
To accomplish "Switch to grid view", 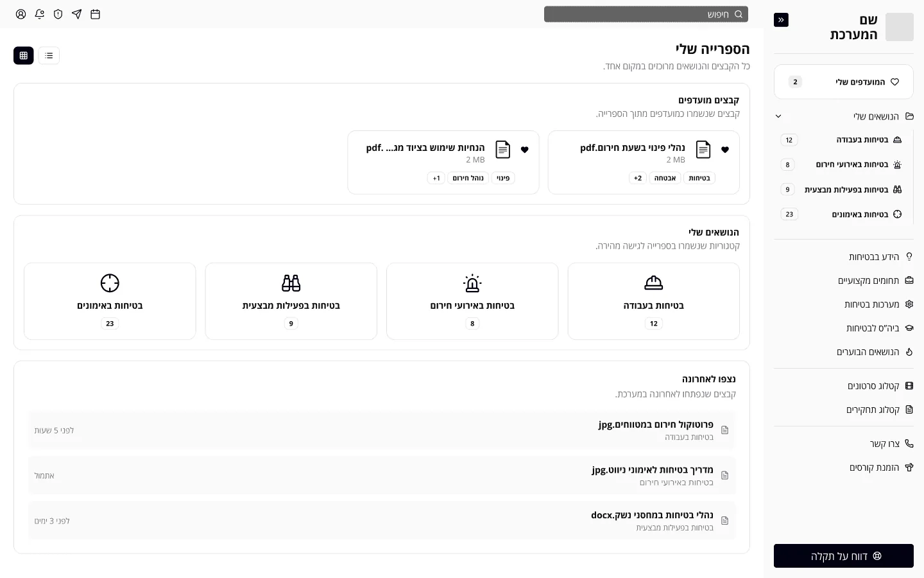I will coord(24,56).
